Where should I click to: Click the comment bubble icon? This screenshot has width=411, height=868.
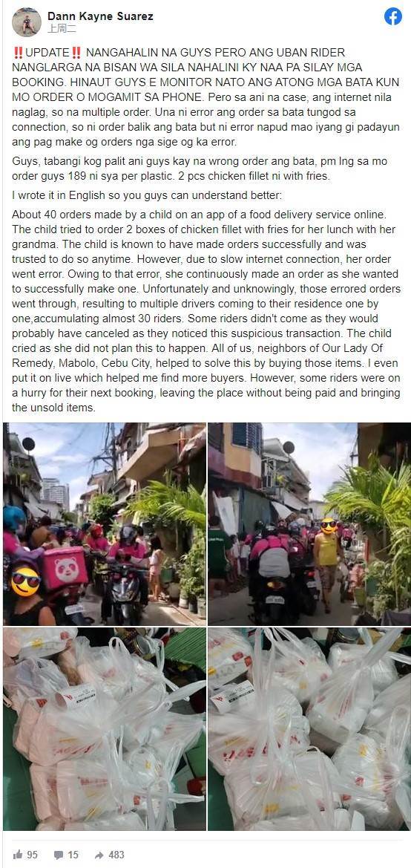[x=58, y=855]
